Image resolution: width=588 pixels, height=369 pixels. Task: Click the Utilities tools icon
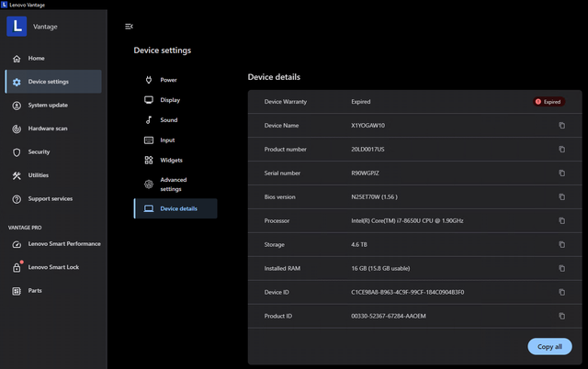tap(17, 175)
